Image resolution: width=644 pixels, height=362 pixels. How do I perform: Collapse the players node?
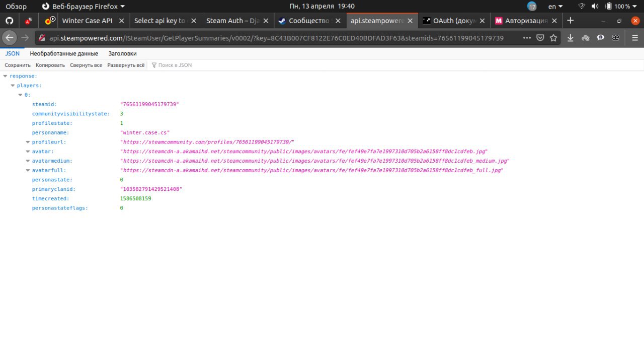tap(13, 86)
